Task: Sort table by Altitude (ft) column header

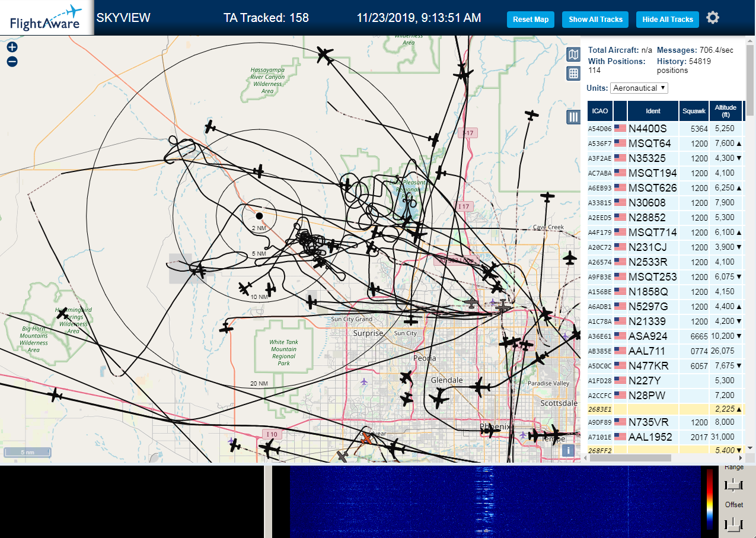Action: (x=725, y=111)
